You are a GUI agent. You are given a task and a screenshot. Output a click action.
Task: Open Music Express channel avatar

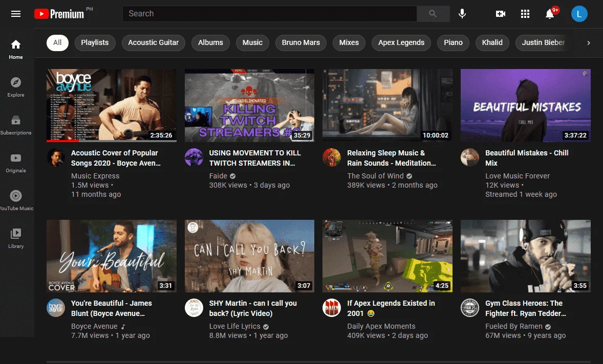[x=56, y=157]
